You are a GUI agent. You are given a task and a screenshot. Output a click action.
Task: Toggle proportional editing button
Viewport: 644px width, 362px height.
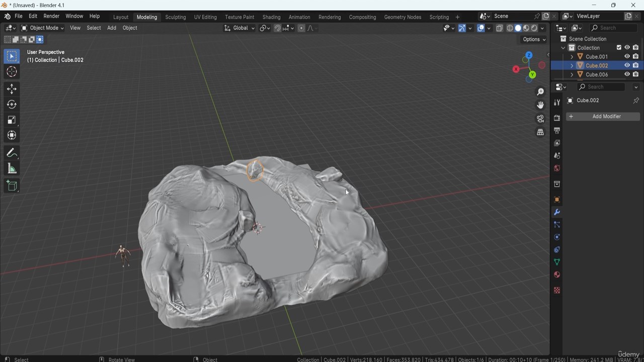click(301, 28)
